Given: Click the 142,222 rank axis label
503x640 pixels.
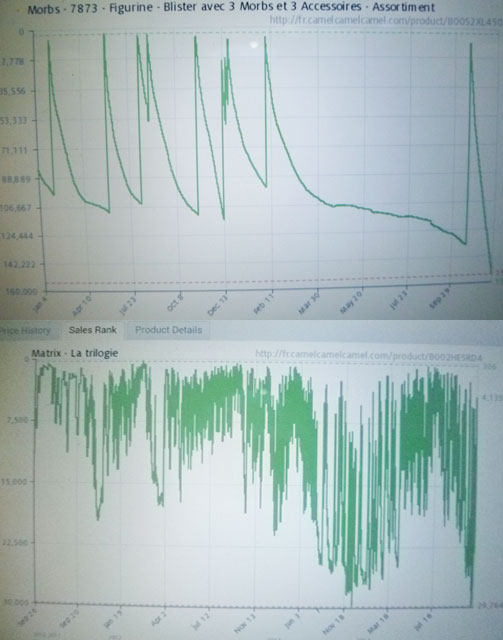Looking at the screenshot, I should (x=20, y=264).
